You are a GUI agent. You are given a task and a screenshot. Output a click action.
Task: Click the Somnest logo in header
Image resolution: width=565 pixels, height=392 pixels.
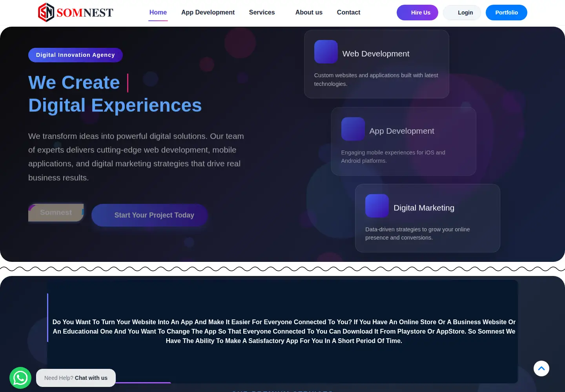pyautogui.click(x=76, y=13)
